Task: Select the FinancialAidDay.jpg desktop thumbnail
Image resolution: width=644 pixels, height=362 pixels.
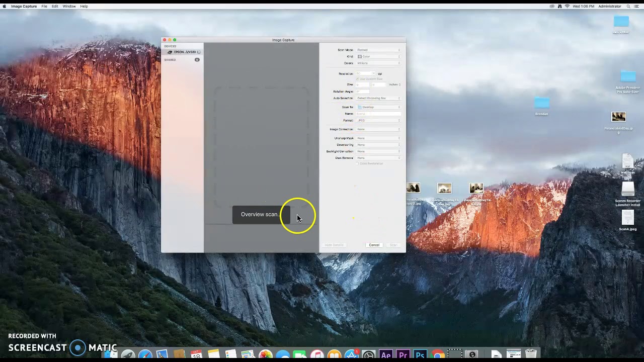Action: pos(618,117)
